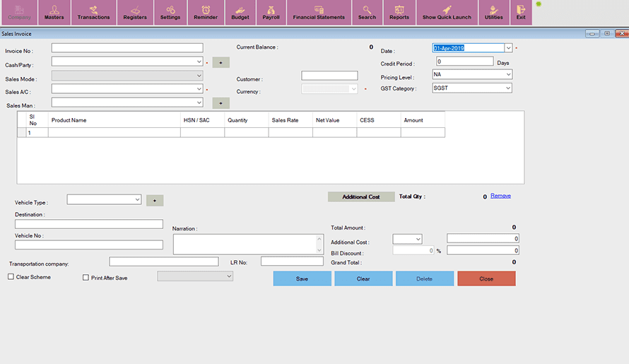Focus the Credit Period field
The width and height of the screenshot is (629, 364).
[464, 61]
